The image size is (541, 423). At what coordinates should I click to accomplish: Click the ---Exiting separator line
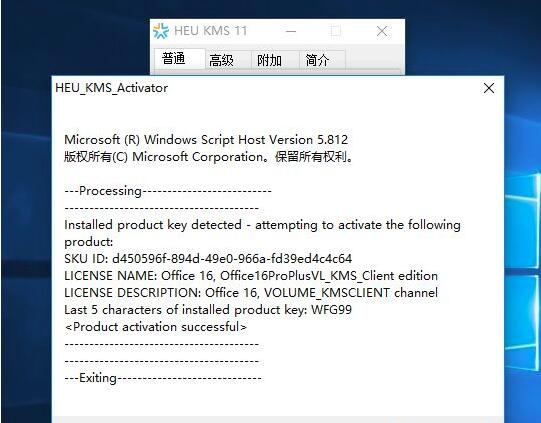coord(163,378)
